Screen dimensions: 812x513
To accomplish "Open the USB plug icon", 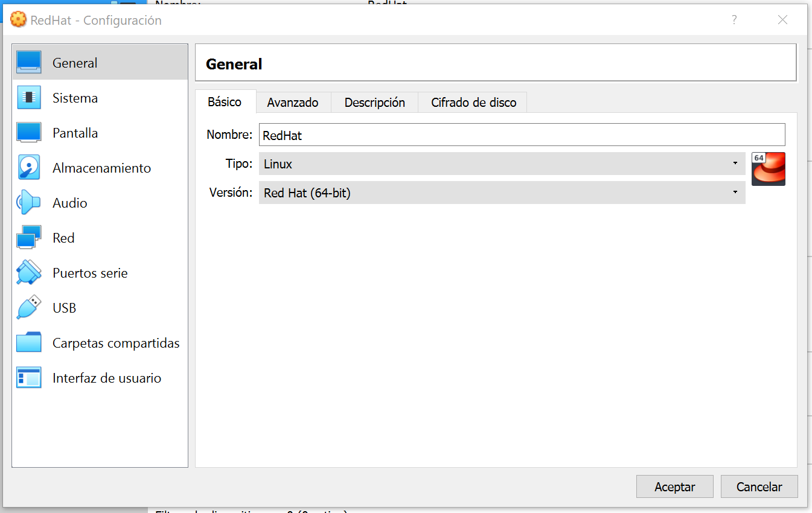I will [29, 307].
